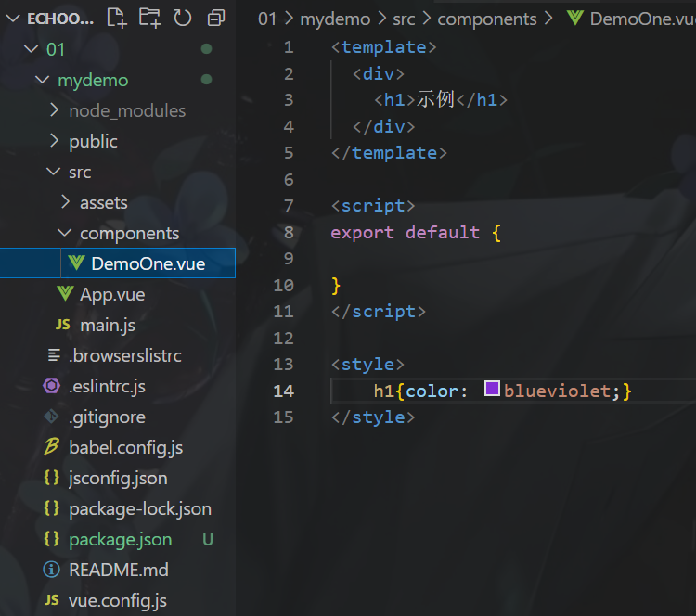696x616 pixels.
Task: Open babel.config.js file name in explorer
Action: pos(126,448)
